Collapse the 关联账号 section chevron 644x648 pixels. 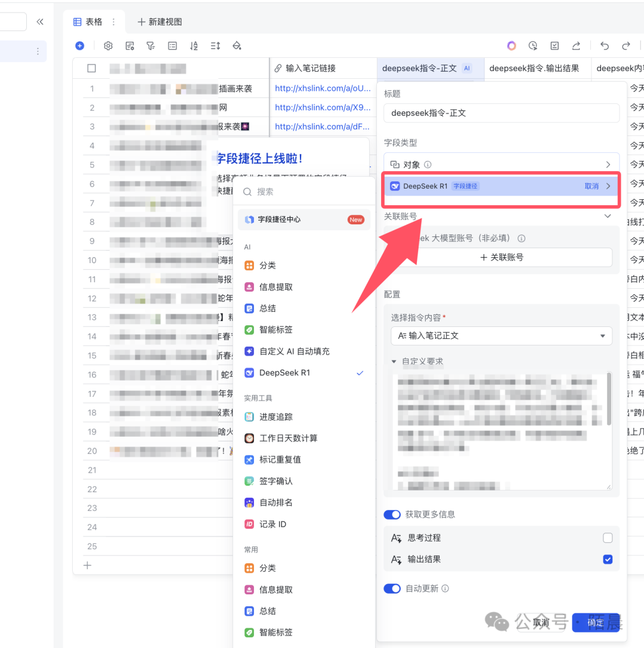(x=608, y=216)
